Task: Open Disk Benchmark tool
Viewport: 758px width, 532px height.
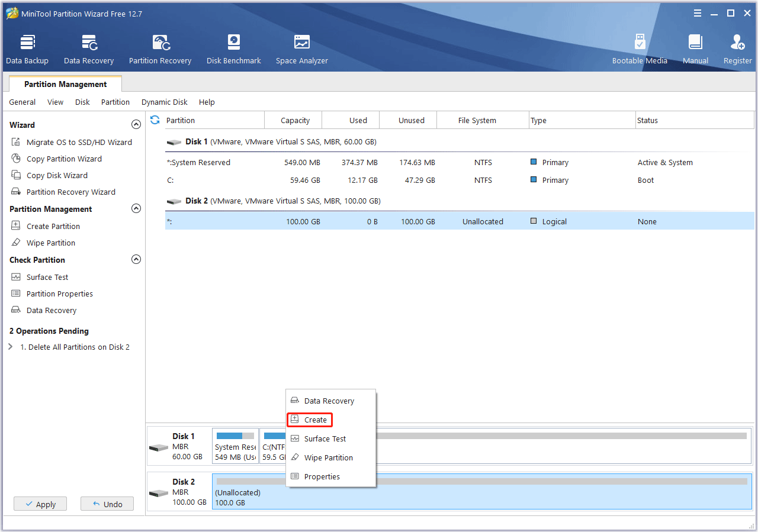Action: pyautogui.click(x=234, y=50)
